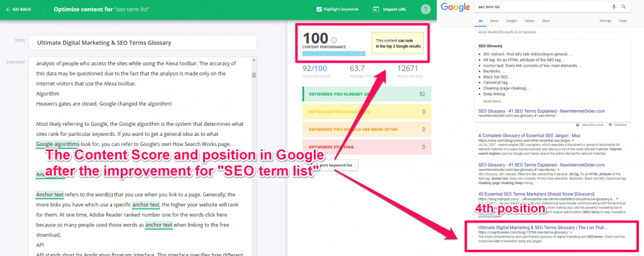Open the help question mark icon
The image size is (644, 256).
[x=426, y=9]
